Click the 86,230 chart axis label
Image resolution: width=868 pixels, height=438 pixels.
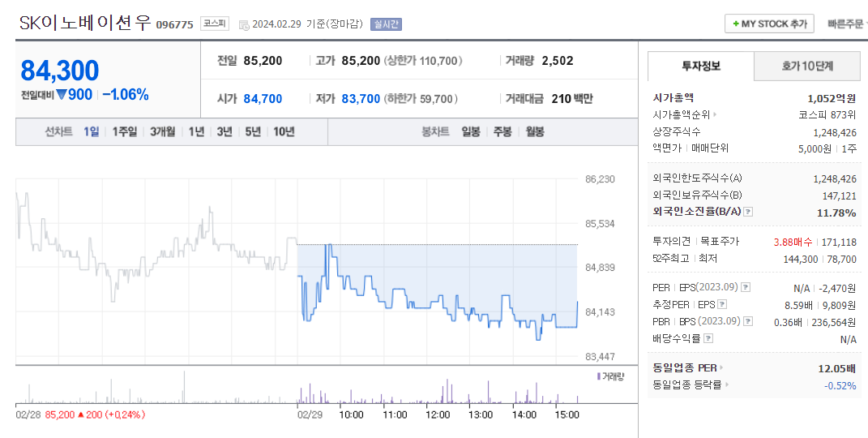[600, 179]
